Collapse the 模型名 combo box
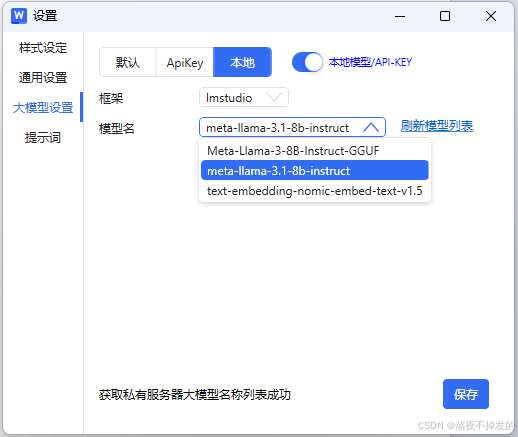The image size is (518, 437). click(x=292, y=127)
